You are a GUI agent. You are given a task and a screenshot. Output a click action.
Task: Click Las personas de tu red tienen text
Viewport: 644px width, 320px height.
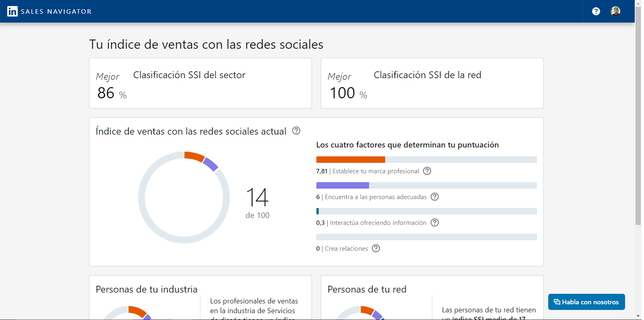tap(489, 313)
